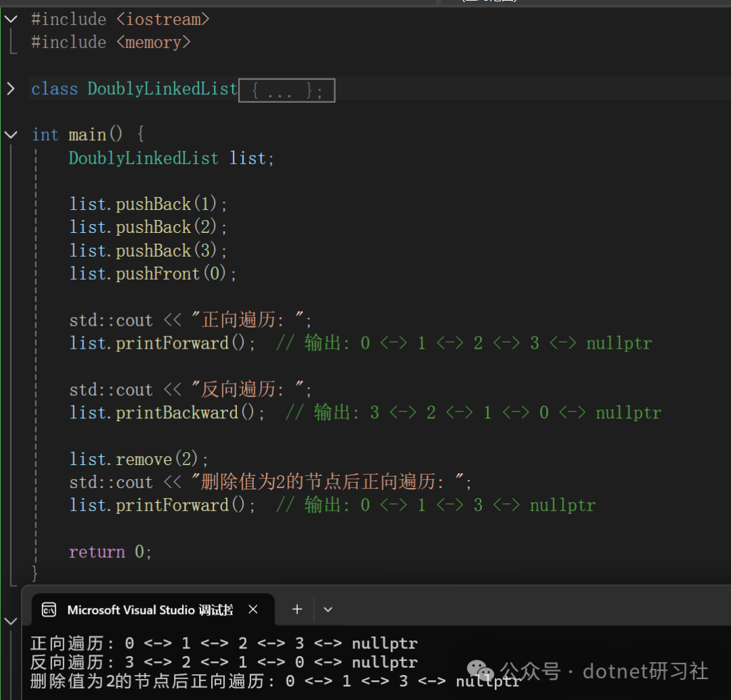
Task: Open a new terminal tab with plus
Action: (x=297, y=609)
